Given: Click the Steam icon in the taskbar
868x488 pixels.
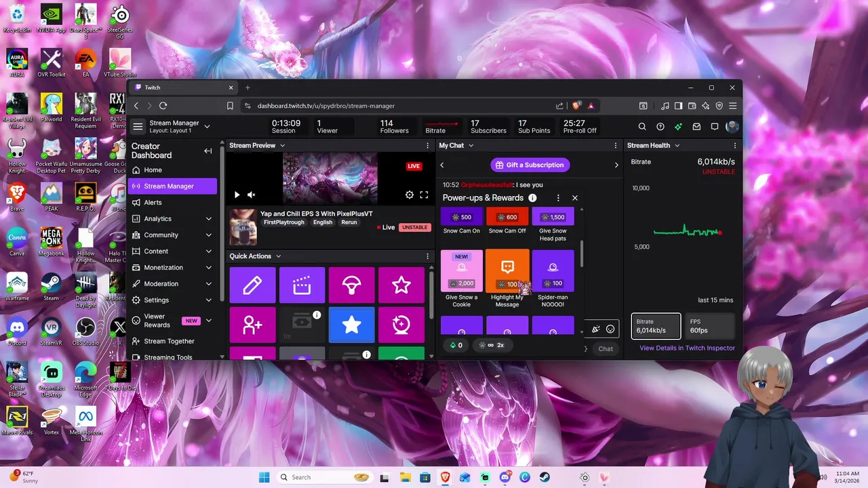Looking at the screenshot, I should 545,477.
